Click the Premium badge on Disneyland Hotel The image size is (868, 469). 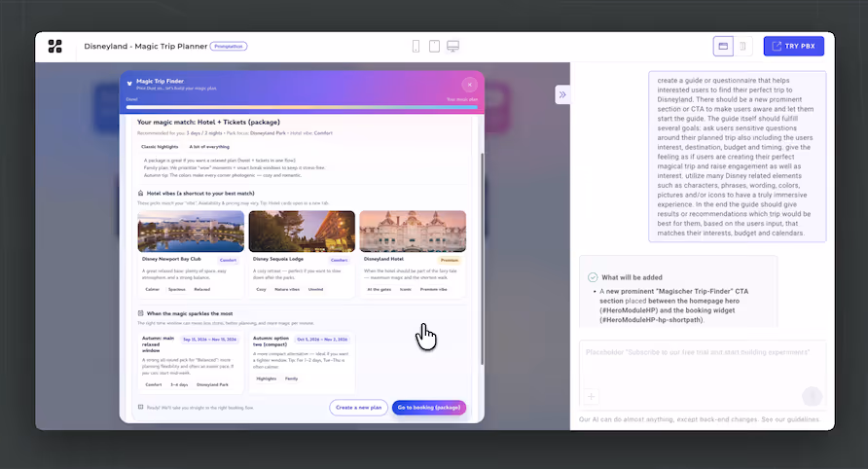point(450,260)
